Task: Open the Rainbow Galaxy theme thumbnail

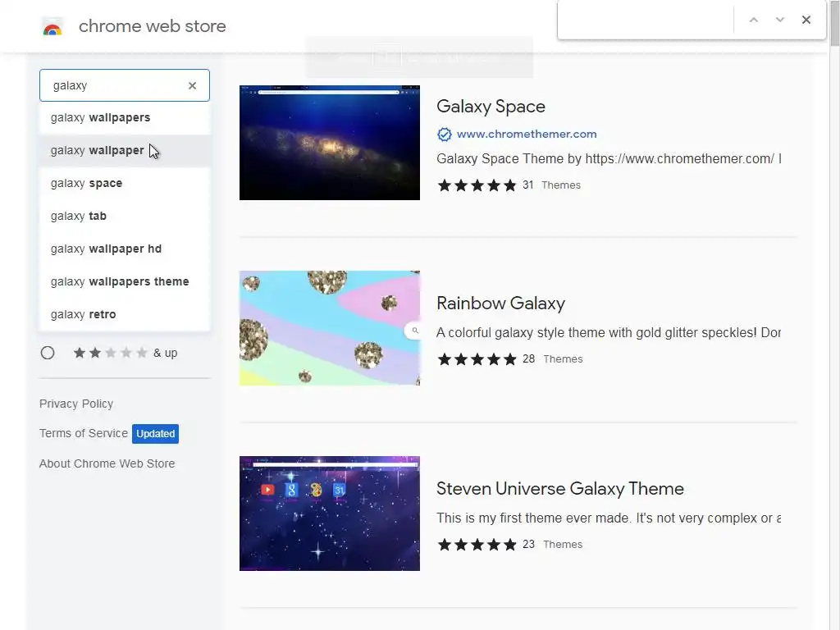Action: [330, 328]
